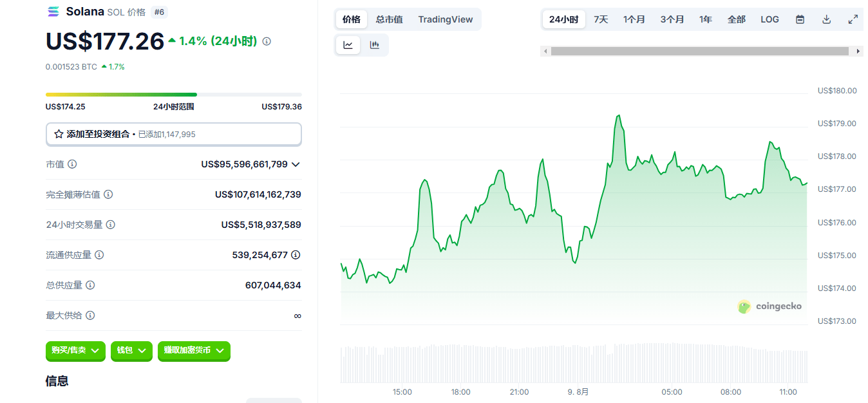Switch to the 总市值 chart tab
This screenshot has width=868, height=403.
[390, 19]
